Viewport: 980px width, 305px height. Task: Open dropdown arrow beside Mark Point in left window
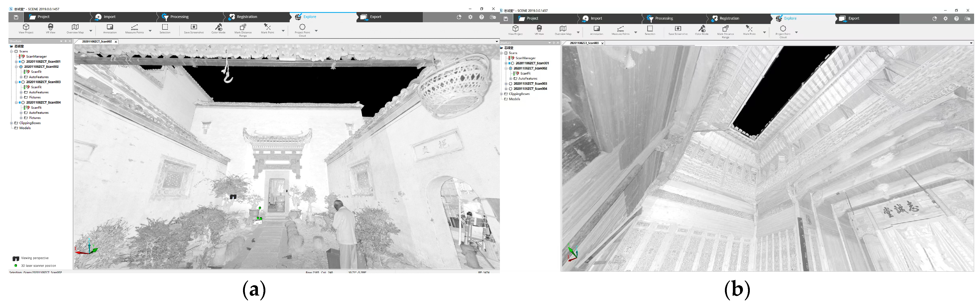(283, 31)
